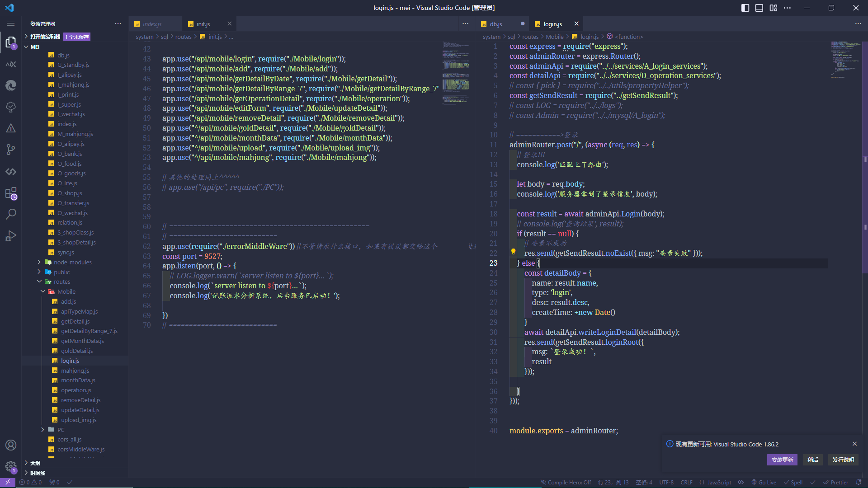Open the warning triangle view in activity bar

11,128
